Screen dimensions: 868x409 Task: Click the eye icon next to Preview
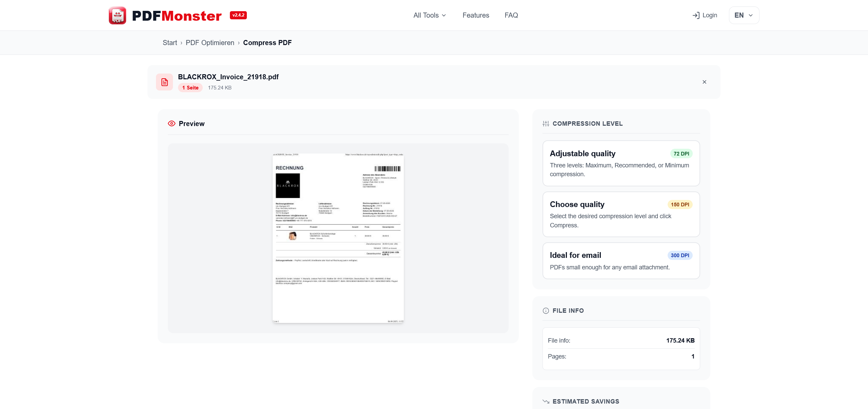coord(171,123)
